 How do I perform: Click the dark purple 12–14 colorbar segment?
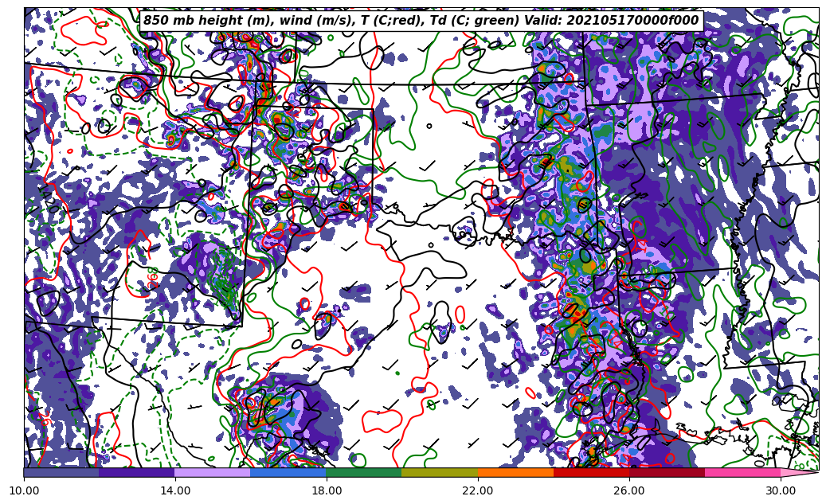click(136, 472)
